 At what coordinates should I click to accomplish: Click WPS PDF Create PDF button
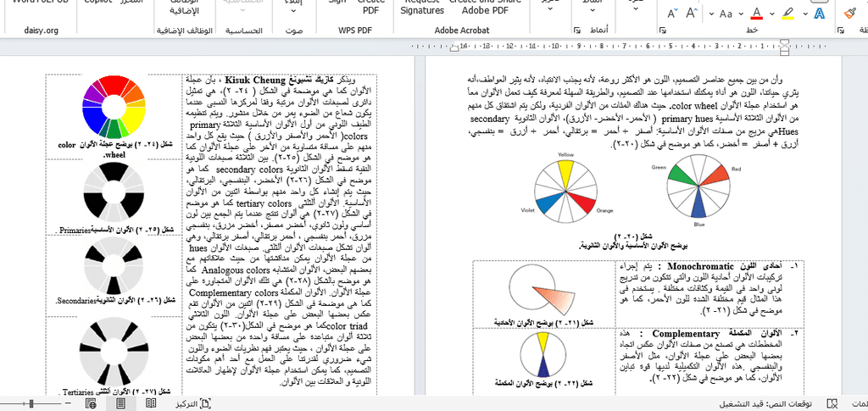[371, 8]
